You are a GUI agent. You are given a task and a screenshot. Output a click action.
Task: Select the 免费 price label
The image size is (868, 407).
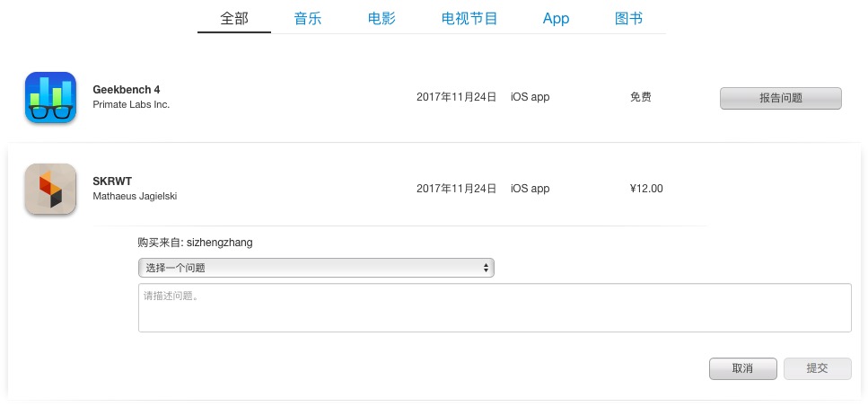pyautogui.click(x=641, y=97)
